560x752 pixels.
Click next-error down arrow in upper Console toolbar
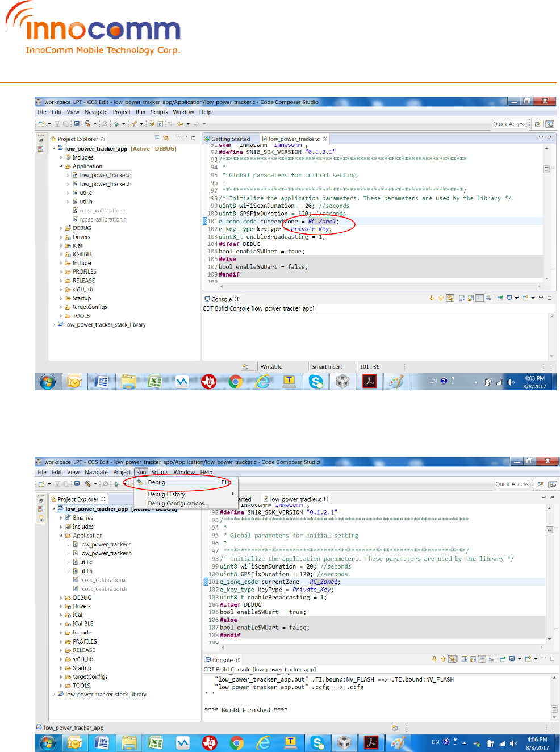pyautogui.click(x=432, y=298)
